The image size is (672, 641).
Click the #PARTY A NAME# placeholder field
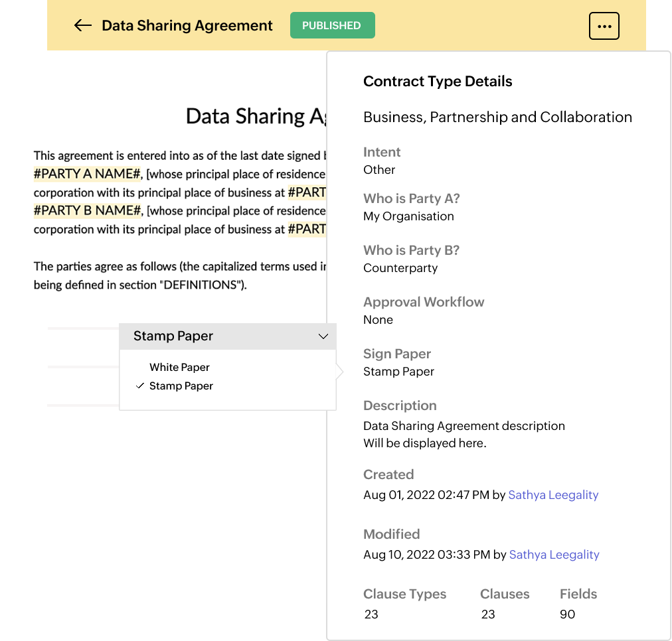(x=88, y=175)
